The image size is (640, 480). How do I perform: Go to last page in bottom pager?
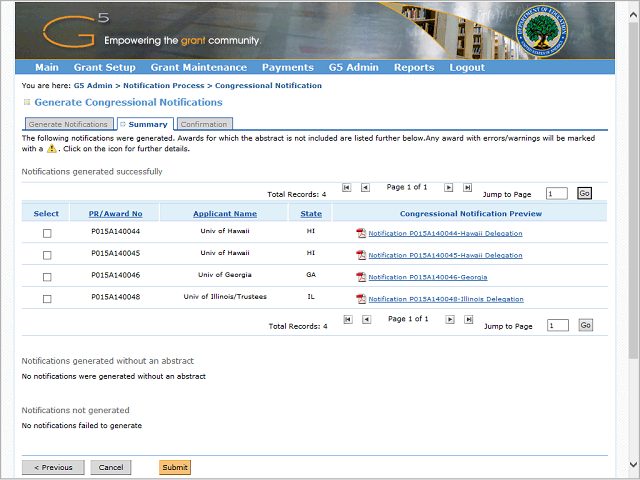point(469,319)
